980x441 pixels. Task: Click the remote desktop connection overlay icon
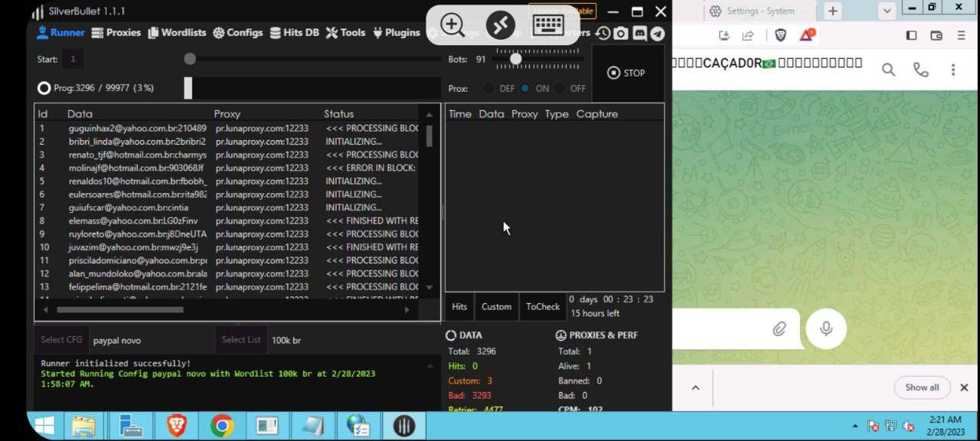[500, 25]
